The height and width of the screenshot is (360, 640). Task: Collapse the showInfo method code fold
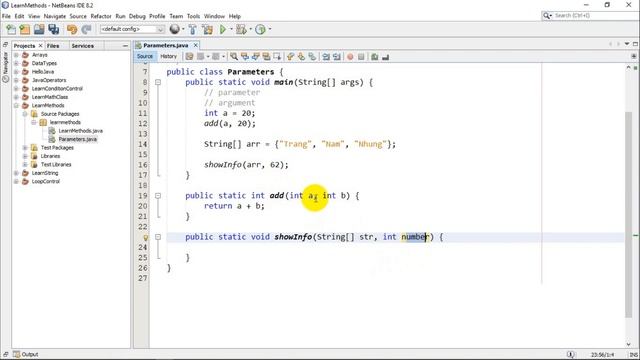[x=158, y=237]
